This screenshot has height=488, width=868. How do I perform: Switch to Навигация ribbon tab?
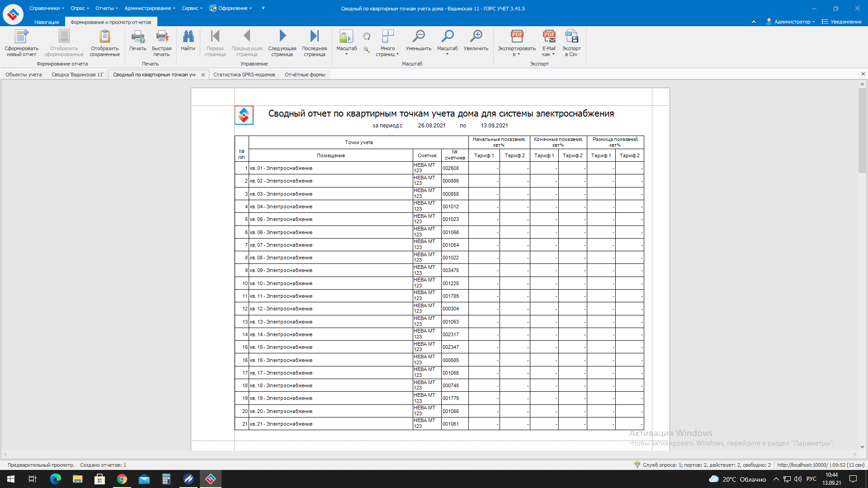pyautogui.click(x=47, y=22)
